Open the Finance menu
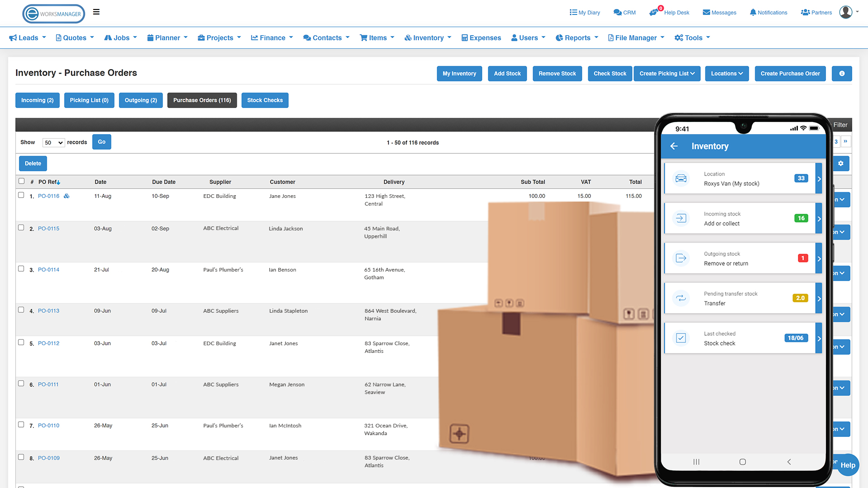Screen dimensions: 868x488 pyautogui.click(x=271, y=38)
